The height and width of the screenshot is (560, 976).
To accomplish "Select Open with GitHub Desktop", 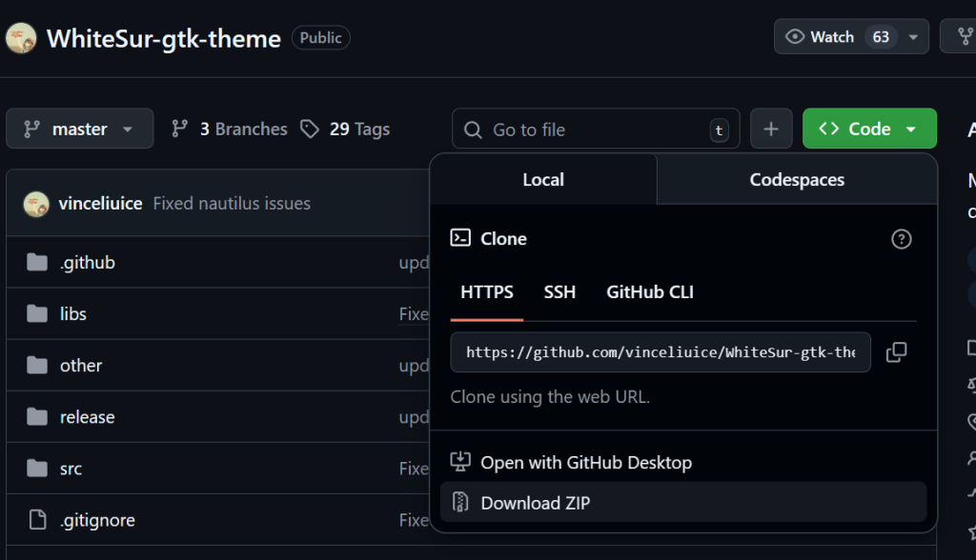I will [x=586, y=463].
